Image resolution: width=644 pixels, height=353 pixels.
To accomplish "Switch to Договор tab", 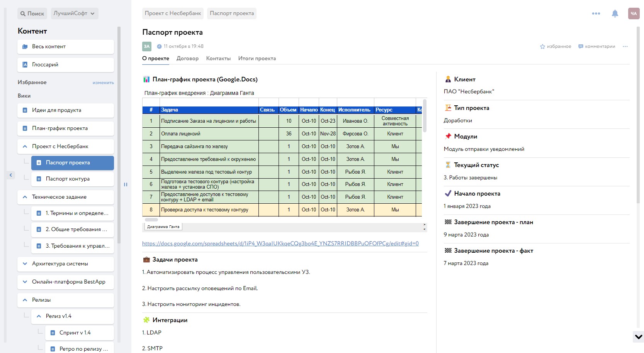I will [x=187, y=59].
